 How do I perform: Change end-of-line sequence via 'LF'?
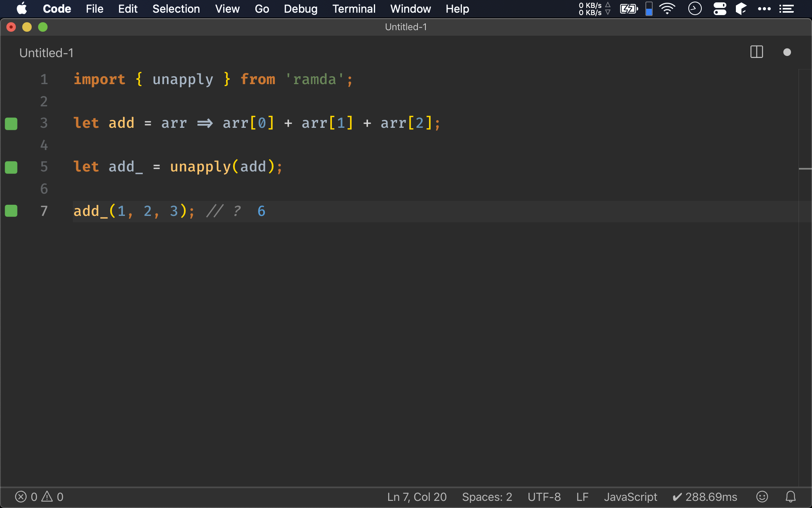[x=582, y=497]
